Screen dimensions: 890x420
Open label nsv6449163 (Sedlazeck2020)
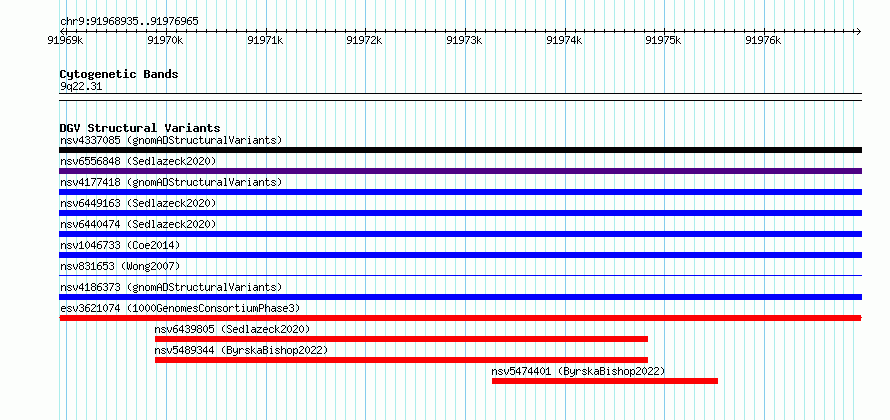(138, 203)
